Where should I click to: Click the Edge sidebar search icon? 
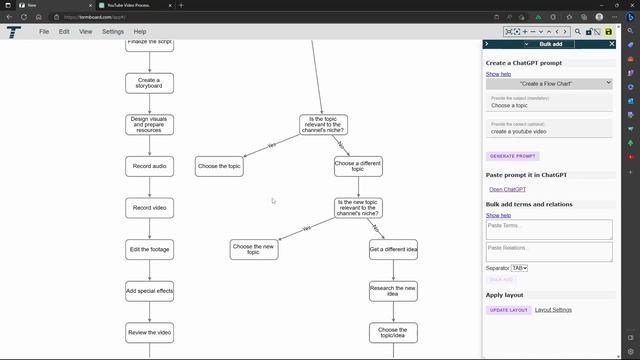pyautogui.click(x=631, y=31)
